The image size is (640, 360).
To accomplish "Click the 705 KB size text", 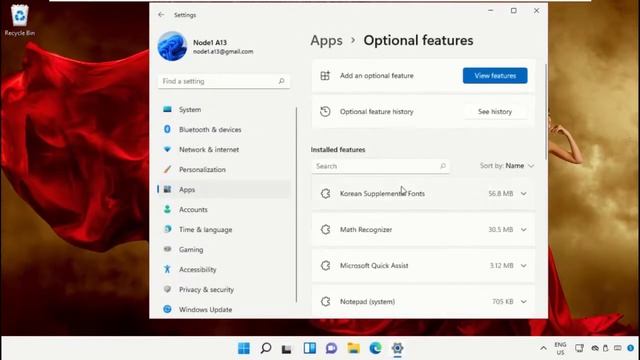I will click(x=502, y=301).
